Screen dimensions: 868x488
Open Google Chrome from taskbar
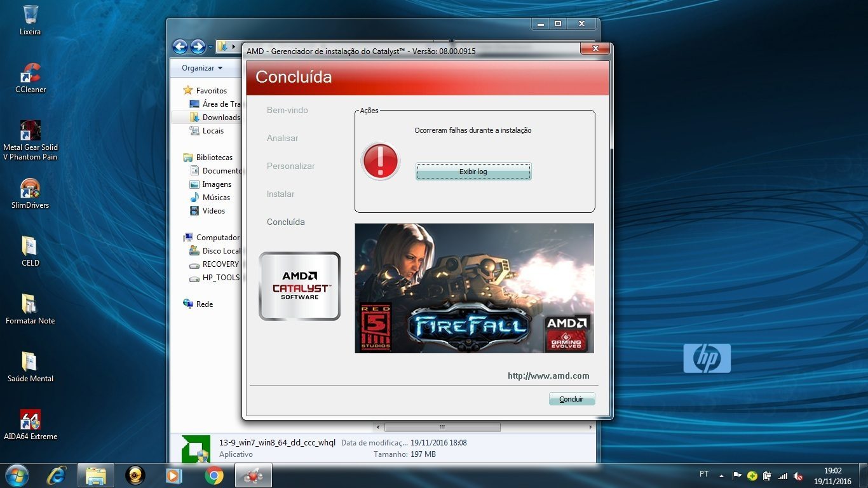click(x=214, y=475)
